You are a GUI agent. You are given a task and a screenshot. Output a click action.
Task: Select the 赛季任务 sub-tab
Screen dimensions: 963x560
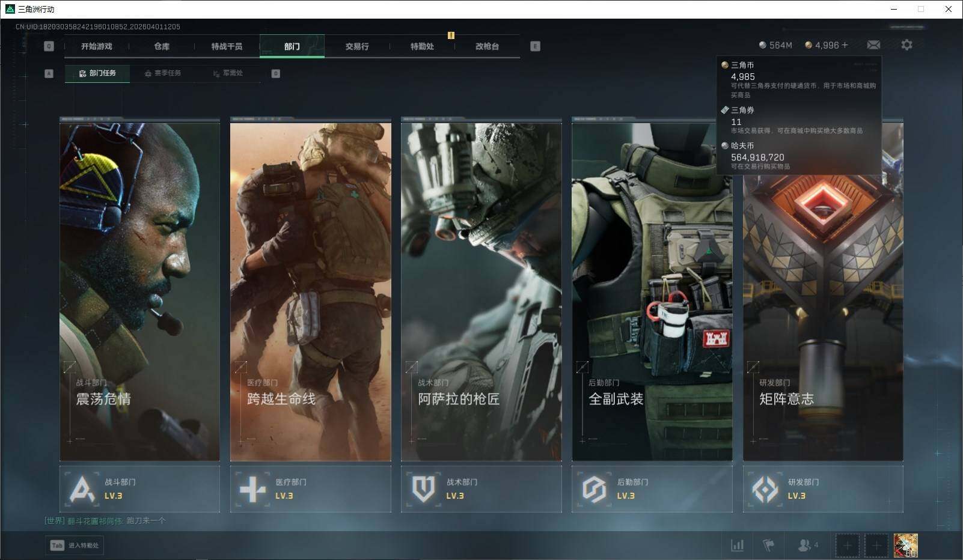[162, 73]
